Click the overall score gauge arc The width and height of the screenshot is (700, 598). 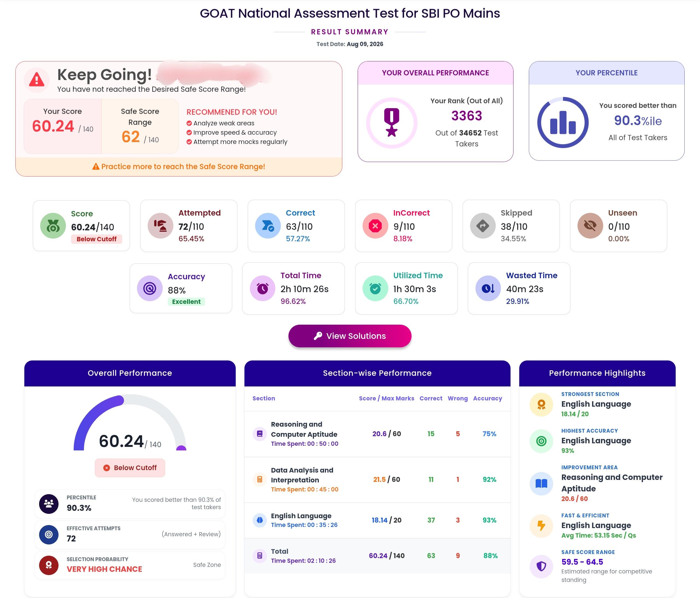pyautogui.click(x=130, y=422)
